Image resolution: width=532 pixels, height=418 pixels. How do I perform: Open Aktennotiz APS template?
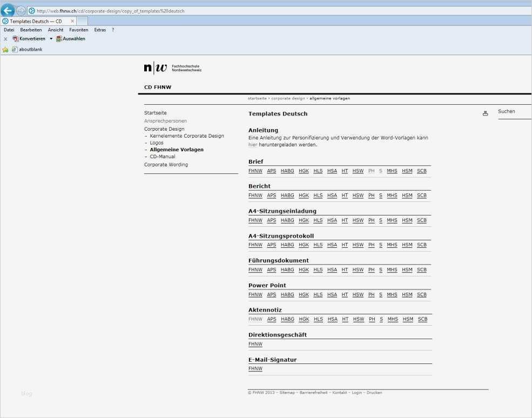pos(272,319)
